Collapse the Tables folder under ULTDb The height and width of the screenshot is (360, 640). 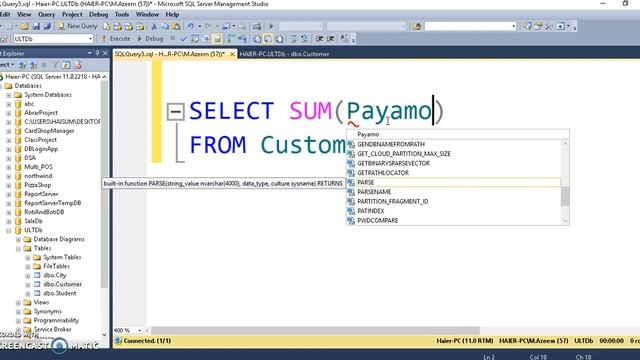[18, 248]
